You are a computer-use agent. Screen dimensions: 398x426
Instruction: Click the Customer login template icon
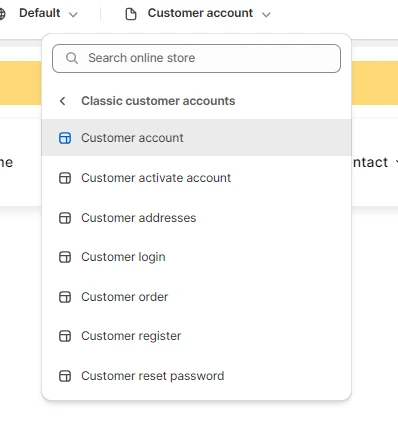65,257
